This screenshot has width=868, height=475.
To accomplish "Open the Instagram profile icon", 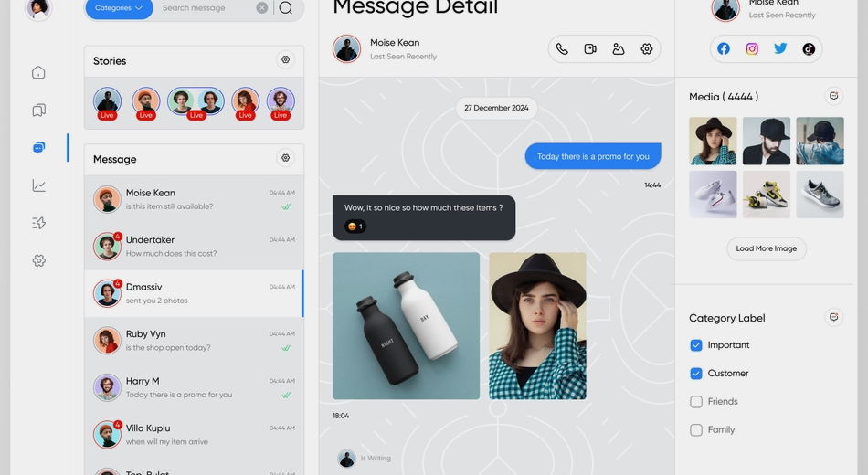I will [x=752, y=49].
